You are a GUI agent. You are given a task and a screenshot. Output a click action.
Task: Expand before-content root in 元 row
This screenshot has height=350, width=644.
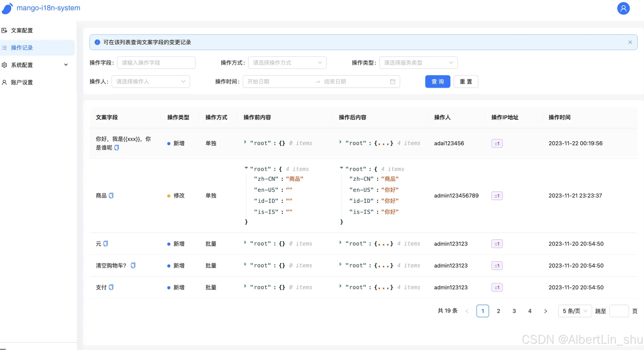(245, 242)
